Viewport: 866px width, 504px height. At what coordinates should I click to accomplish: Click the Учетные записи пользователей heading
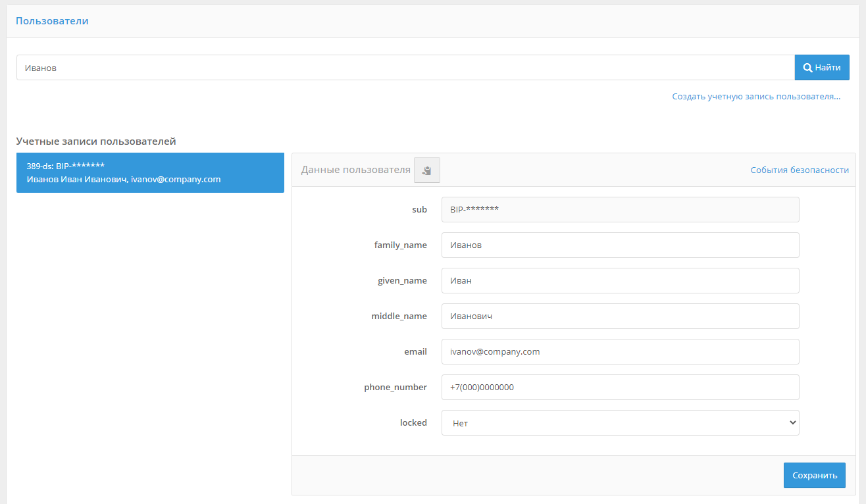click(96, 141)
